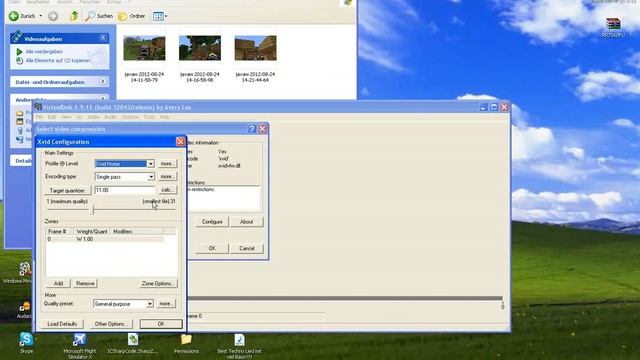The height and width of the screenshot is (360, 640).
Task: Click Alle Elemente auf CD kopieren
Action: pos(53,60)
